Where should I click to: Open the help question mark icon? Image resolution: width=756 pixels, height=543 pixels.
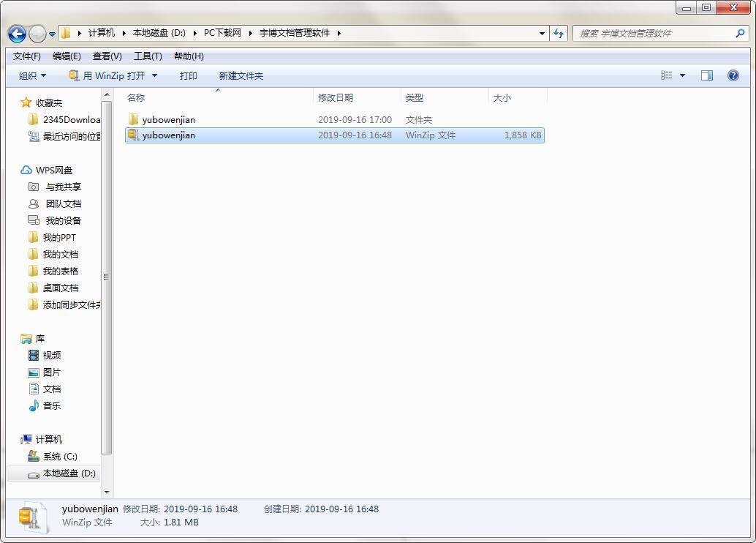coord(733,75)
